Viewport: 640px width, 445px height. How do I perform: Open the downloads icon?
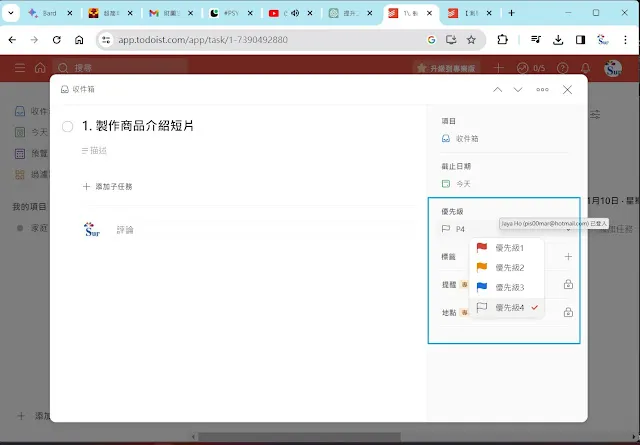[558, 40]
